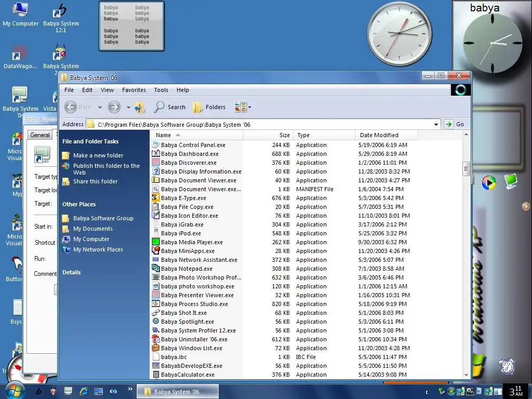
Task: Click Publish this folder to the Web
Action: pyautogui.click(x=106, y=169)
